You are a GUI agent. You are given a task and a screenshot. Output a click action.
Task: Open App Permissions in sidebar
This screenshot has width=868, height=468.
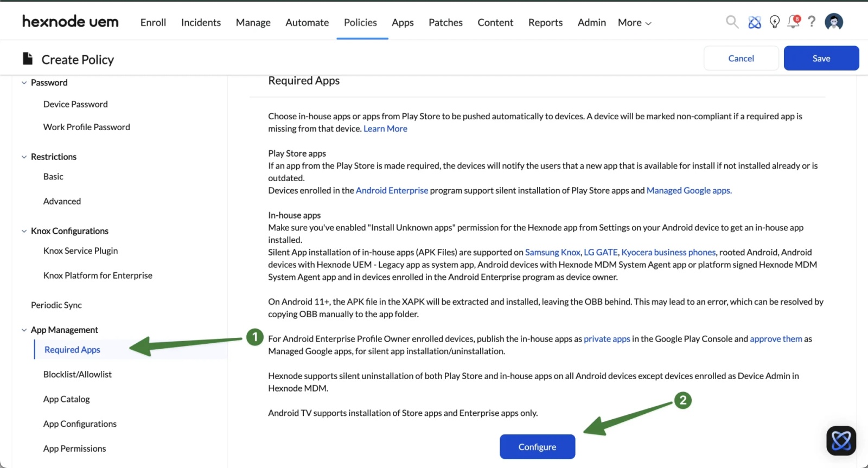[74, 448]
